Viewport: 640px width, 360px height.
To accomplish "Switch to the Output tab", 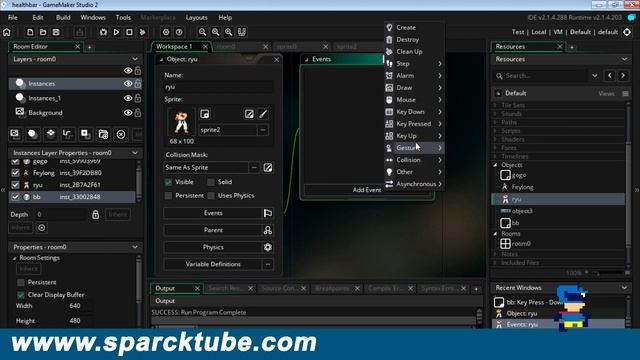I will point(165,288).
